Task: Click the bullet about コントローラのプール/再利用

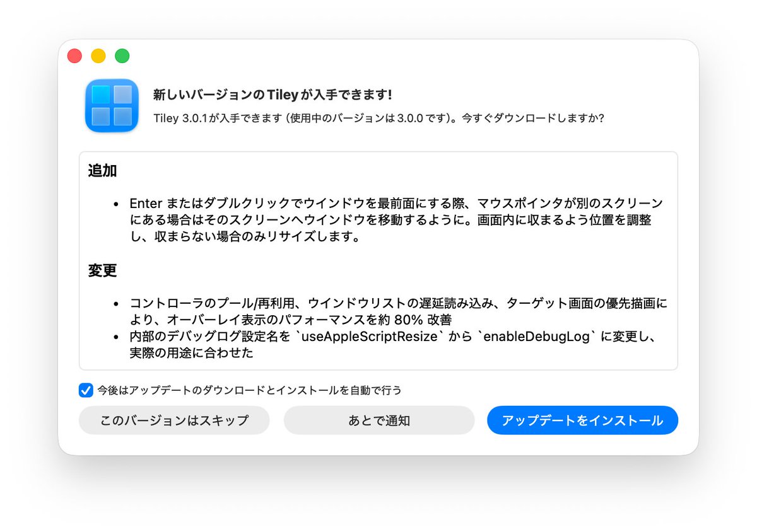Action: coord(397,311)
